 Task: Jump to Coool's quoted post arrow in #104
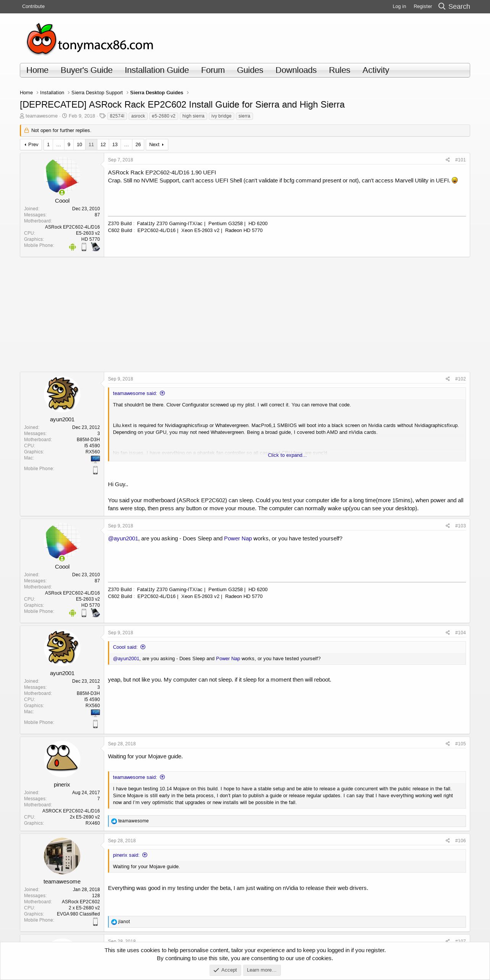click(x=143, y=647)
